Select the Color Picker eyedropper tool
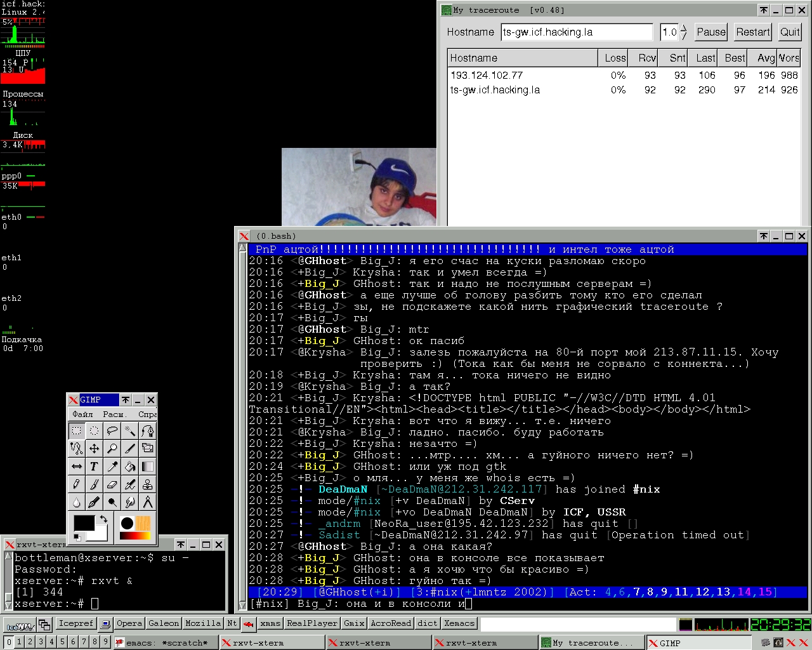The height and width of the screenshot is (650, 812). point(112,467)
